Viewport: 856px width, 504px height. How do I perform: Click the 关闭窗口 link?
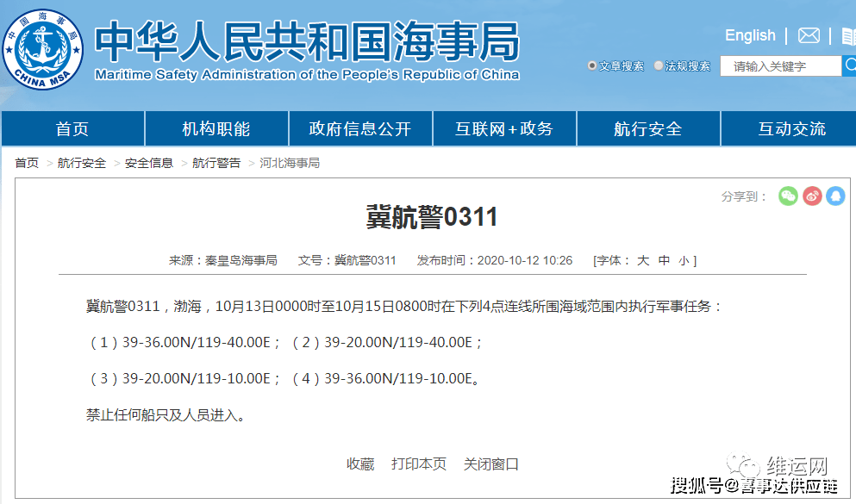tap(490, 464)
